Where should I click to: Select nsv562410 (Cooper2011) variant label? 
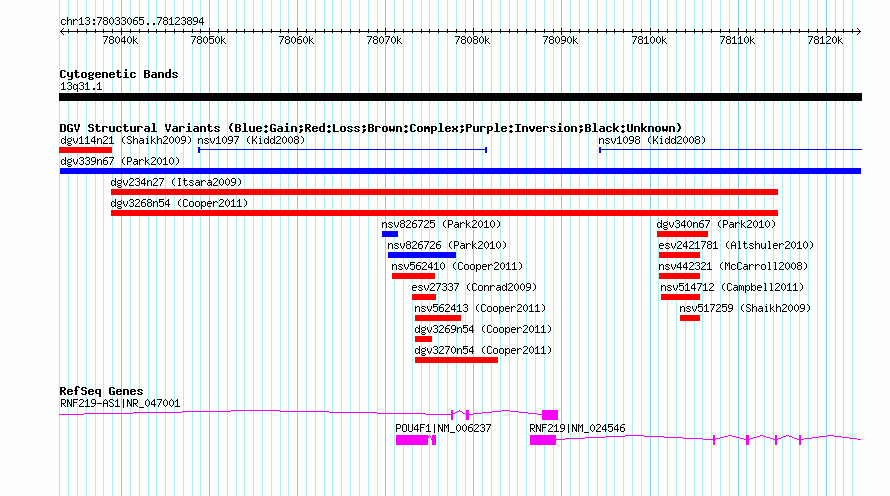(x=457, y=266)
